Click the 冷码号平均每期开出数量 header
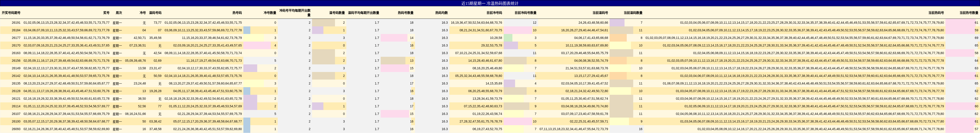This screenshot has height=133, width=980. (x=294, y=13)
